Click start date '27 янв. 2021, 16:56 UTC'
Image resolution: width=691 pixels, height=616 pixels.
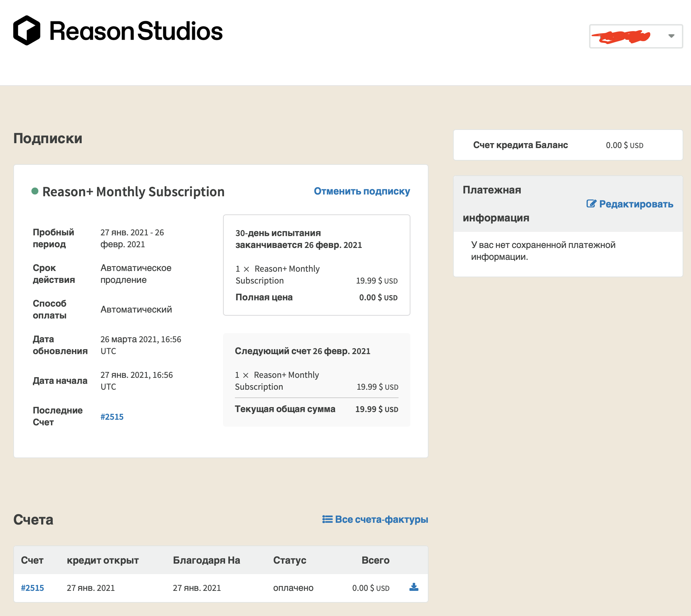pos(136,381)
